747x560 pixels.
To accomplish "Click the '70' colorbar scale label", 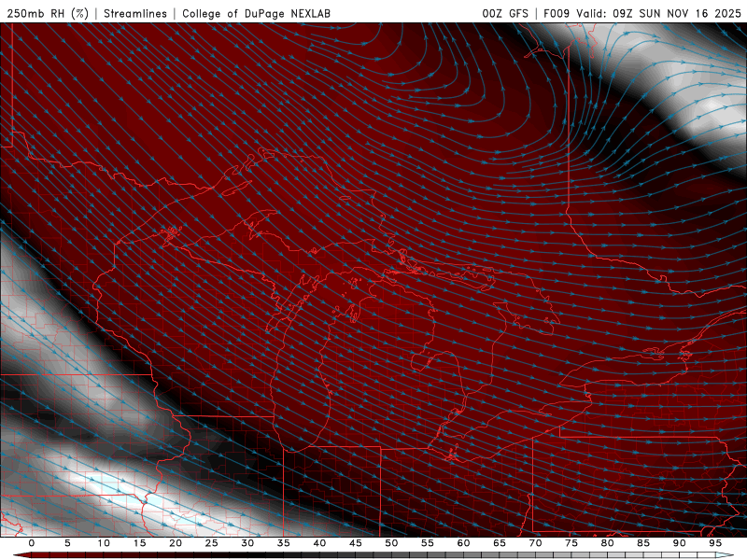I will (x=535, y=543).
